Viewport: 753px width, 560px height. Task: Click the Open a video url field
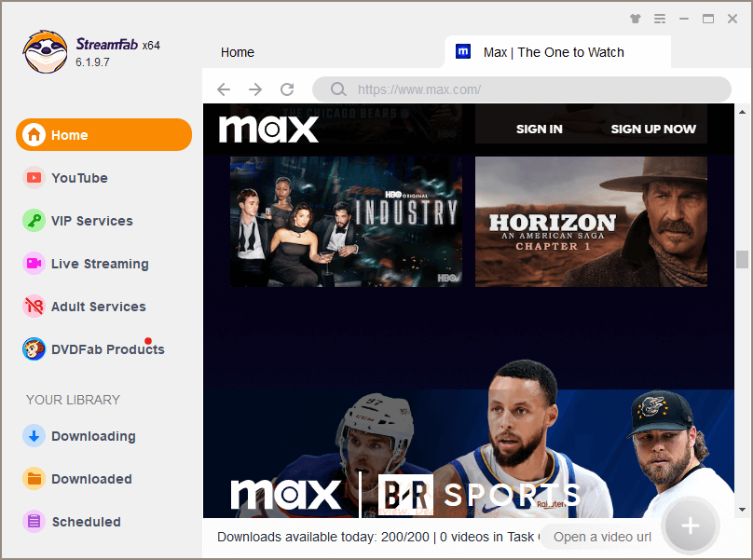602,537
